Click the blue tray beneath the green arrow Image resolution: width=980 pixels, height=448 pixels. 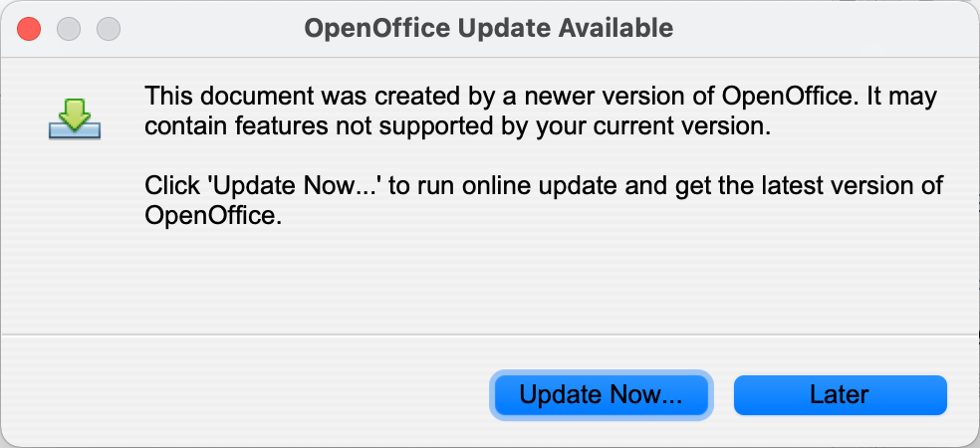click(x=75, y=130)
